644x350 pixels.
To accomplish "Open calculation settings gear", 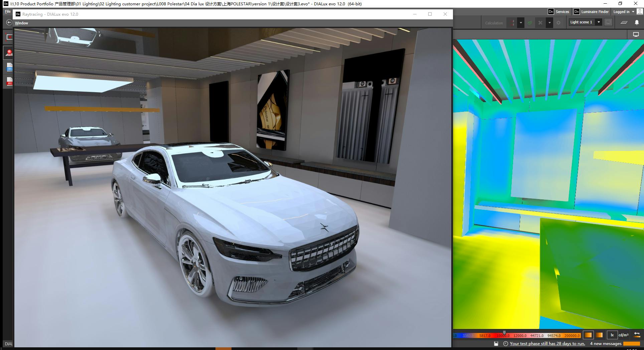I will click(558, 23).
